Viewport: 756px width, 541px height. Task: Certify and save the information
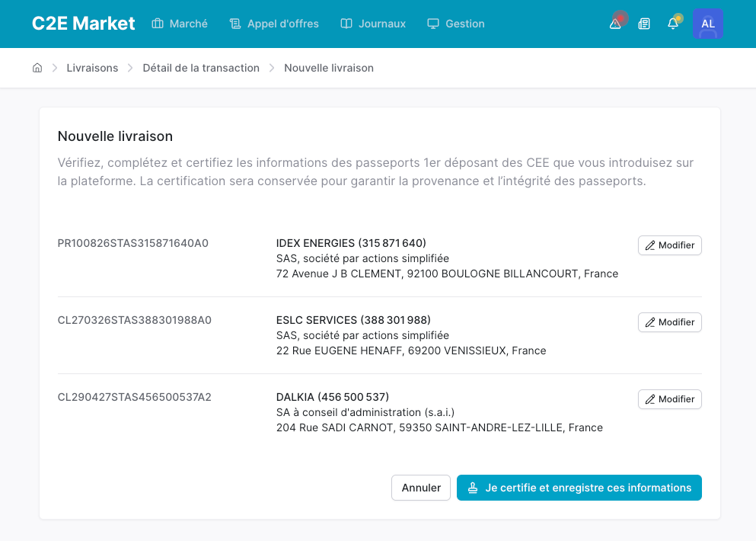579,488
